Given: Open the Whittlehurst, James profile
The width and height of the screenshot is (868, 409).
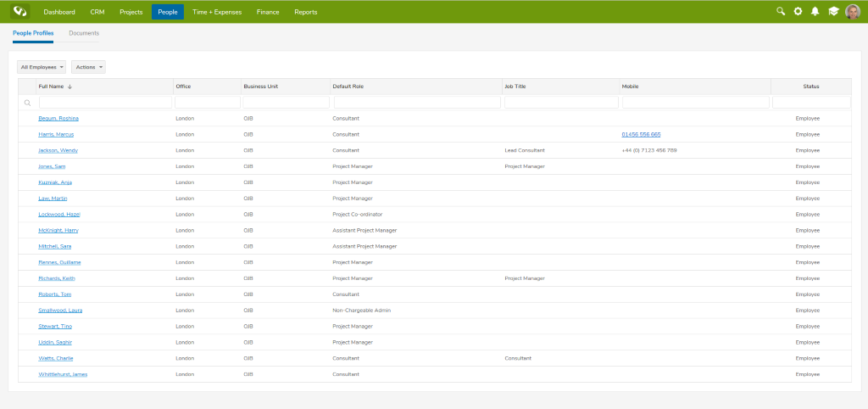Looking at the screenshot, I should click(63, 374).
